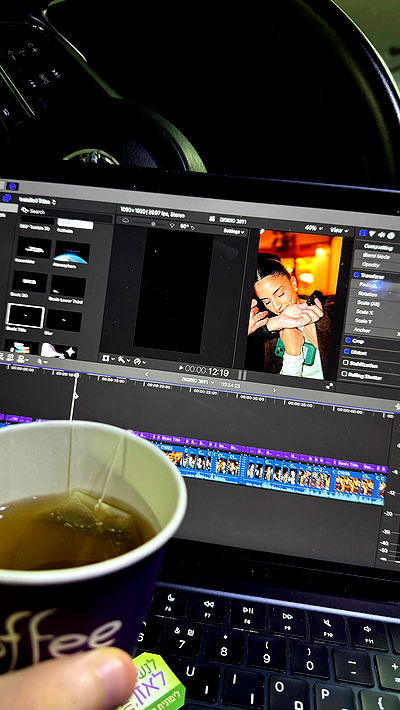Viewport: 400px width, 710px height.
Task: Click the Scale (All) parameter row
Action: [373, 303]
